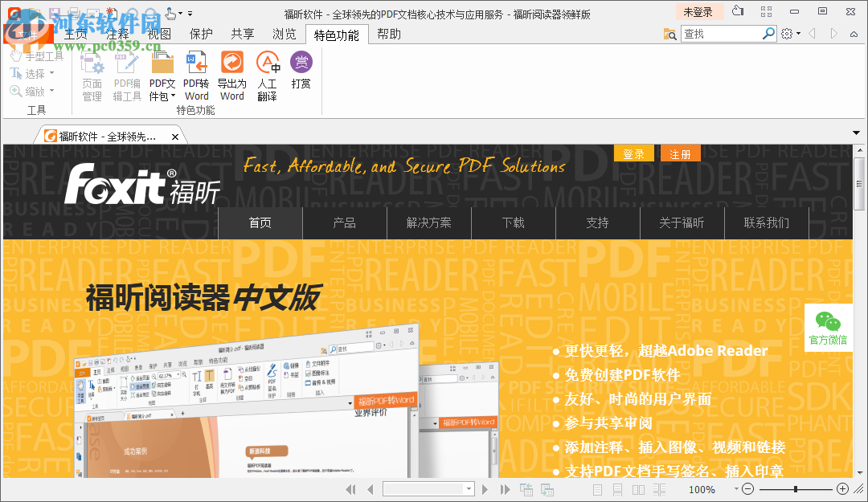The width and height of the screenshot is (868, 502).
Task: Switch to continuous facing view
Action: [659, 490]
